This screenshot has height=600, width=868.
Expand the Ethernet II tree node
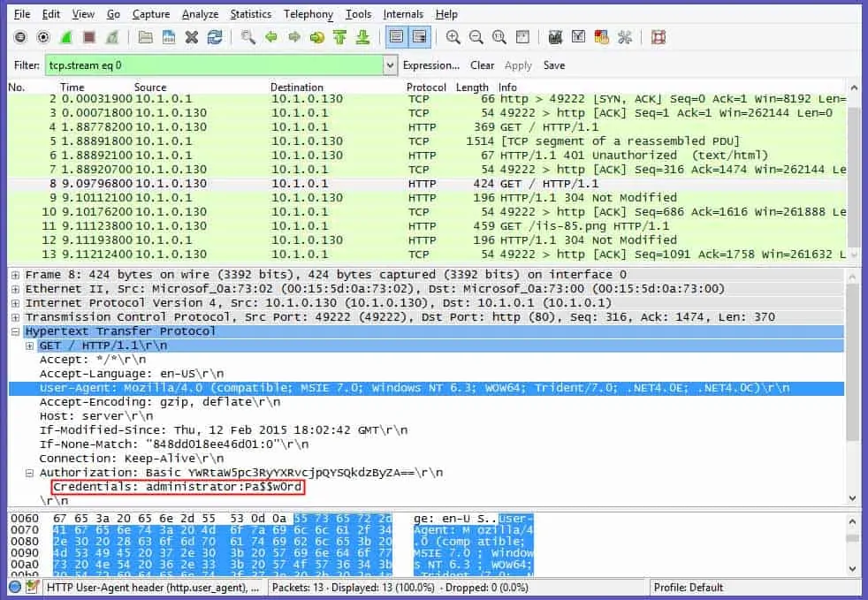[x=16, y=289]
